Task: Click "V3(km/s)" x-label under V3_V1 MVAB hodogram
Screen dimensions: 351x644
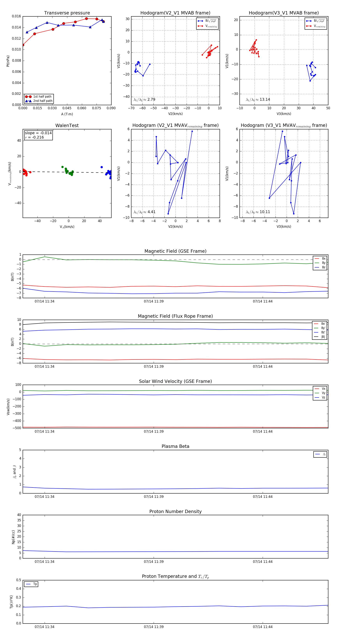Action: pyautogui.click(x=284, y=114)
